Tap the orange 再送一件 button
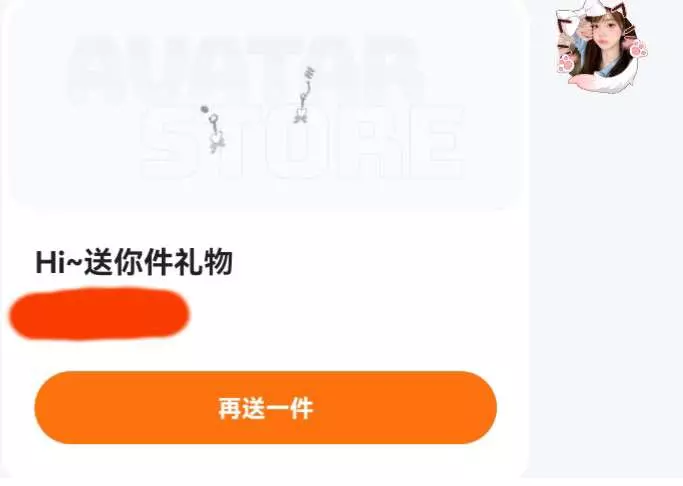The width and height of the screenshot is (683, 486). coord(266,408)
